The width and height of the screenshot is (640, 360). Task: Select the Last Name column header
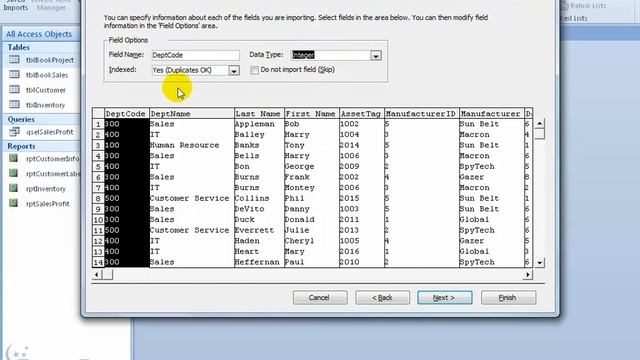click(258, 113)
